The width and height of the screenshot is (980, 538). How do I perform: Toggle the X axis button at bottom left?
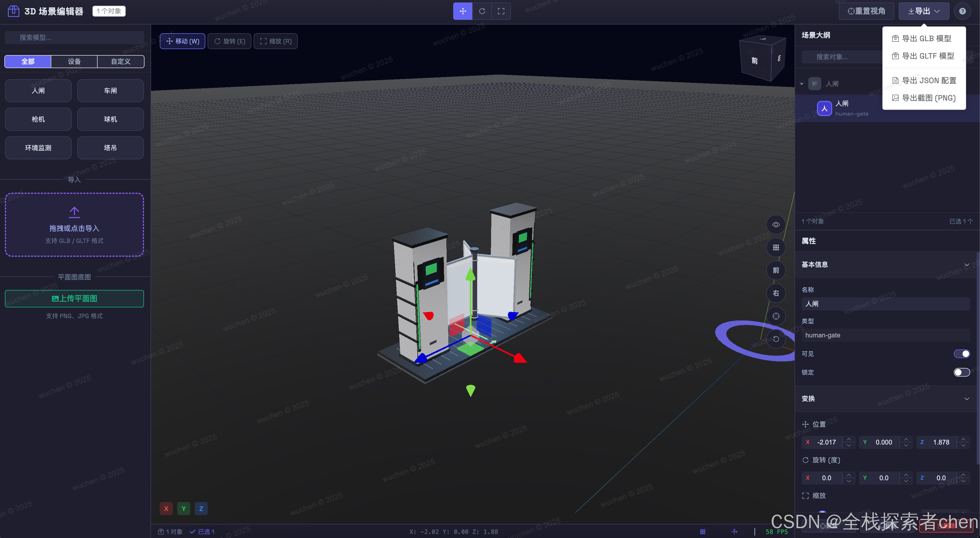[x=166, y=508]
